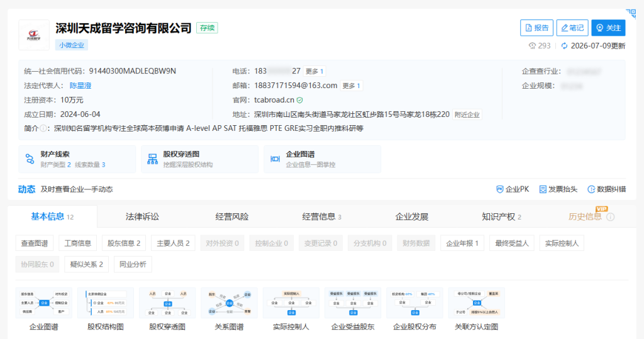This screenshot has height=339, width=644.
Task: Open the 企业图谱 card
Action: click(322, 159)
